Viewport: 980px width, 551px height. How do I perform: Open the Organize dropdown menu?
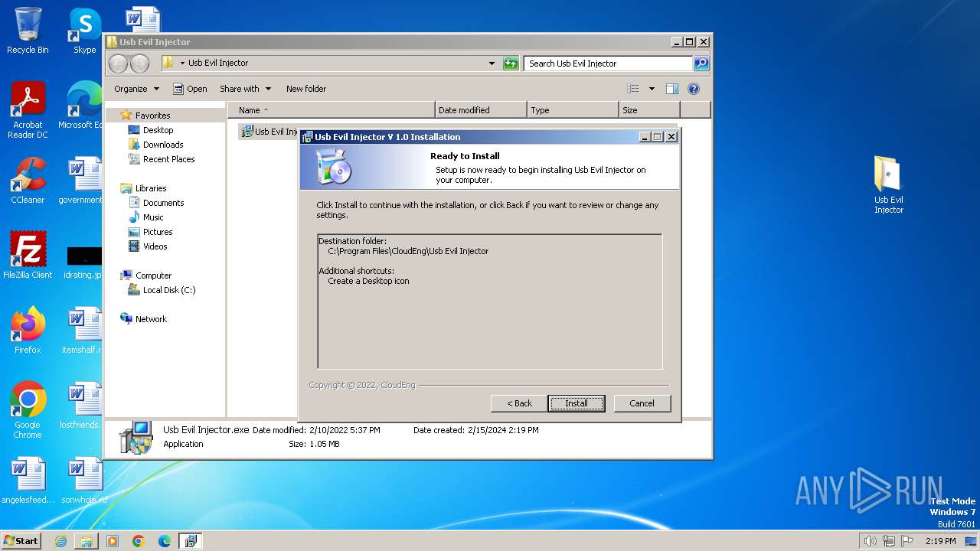pos(136,89)
